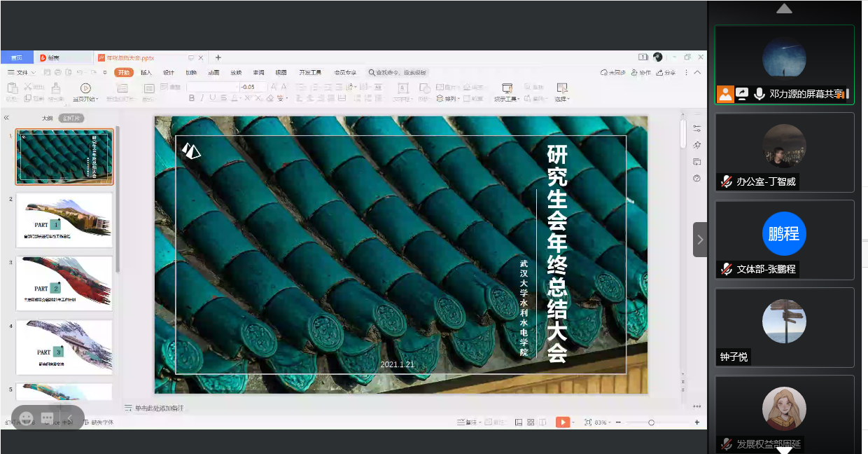Switch to the 设计 ribbon tab
The height and width of the screenshot is (454, 868).
pyautogui.click(x=169, y=72)
